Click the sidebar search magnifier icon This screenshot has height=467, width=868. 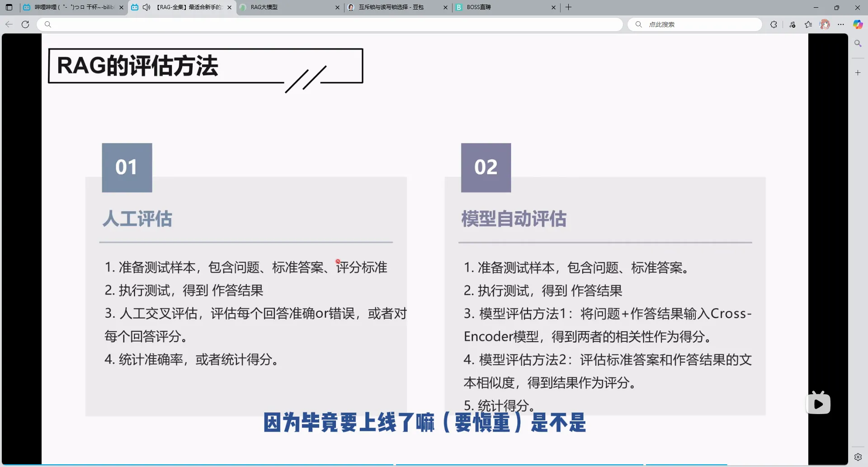(x=858, y=43)
